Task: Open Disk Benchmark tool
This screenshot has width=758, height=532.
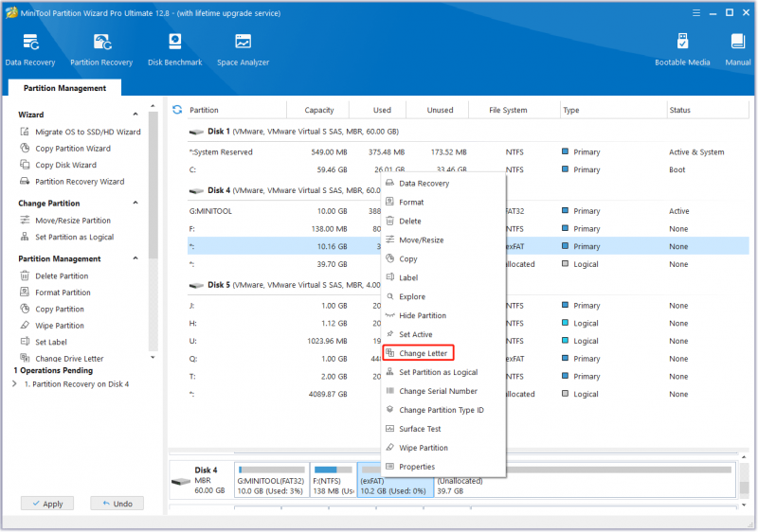Action: tap(175, 49)
